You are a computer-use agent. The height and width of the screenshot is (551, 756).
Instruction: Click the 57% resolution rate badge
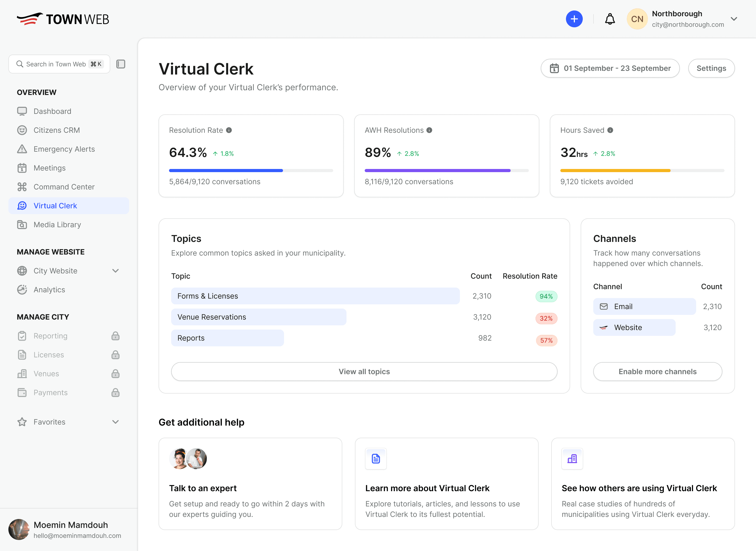click(546, 341)
